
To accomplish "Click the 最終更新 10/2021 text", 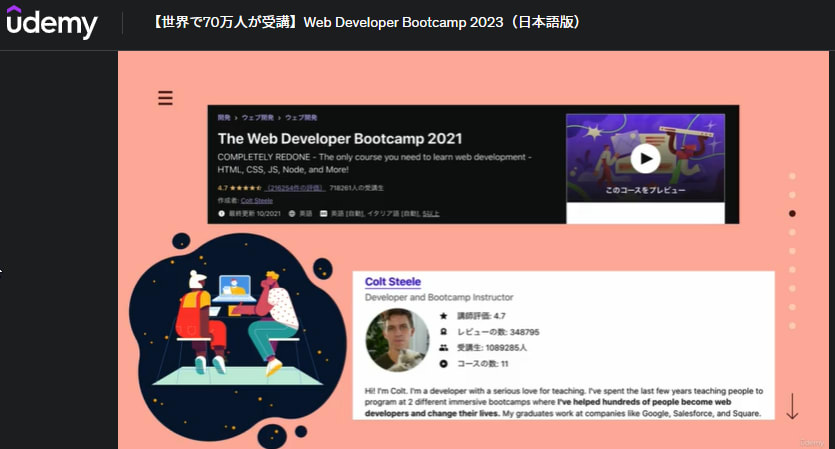I will (255, 214).
